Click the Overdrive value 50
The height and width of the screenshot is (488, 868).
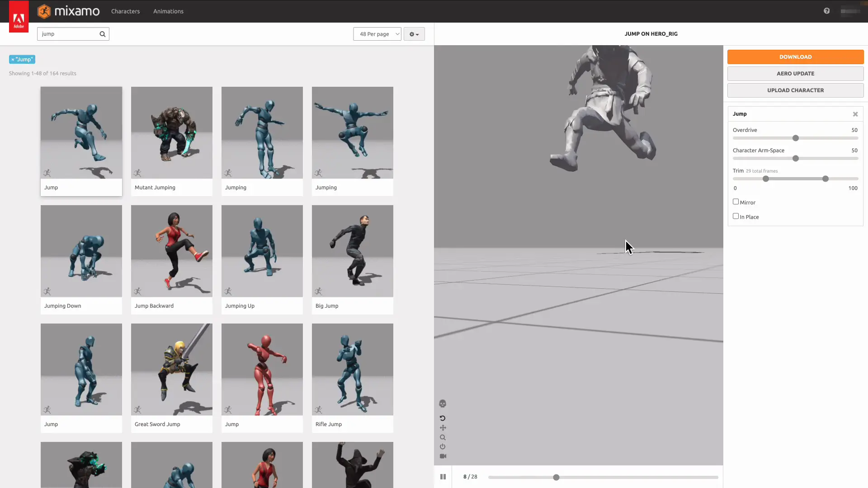854,130
